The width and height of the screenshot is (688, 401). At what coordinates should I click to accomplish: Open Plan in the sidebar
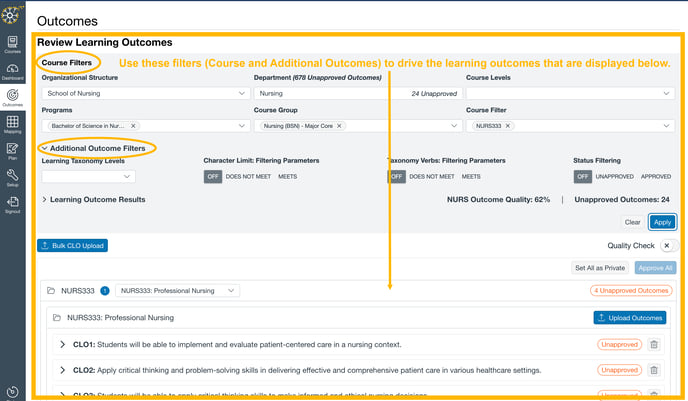tap(12, 151)
